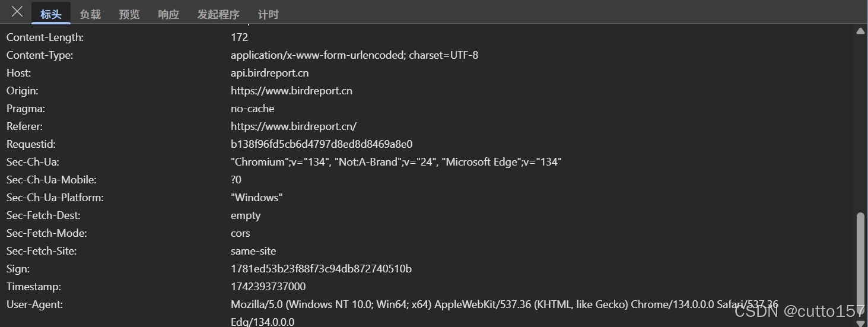
Task: Close the request details panel
Action: pyautogui.click(x=17, y=12)
